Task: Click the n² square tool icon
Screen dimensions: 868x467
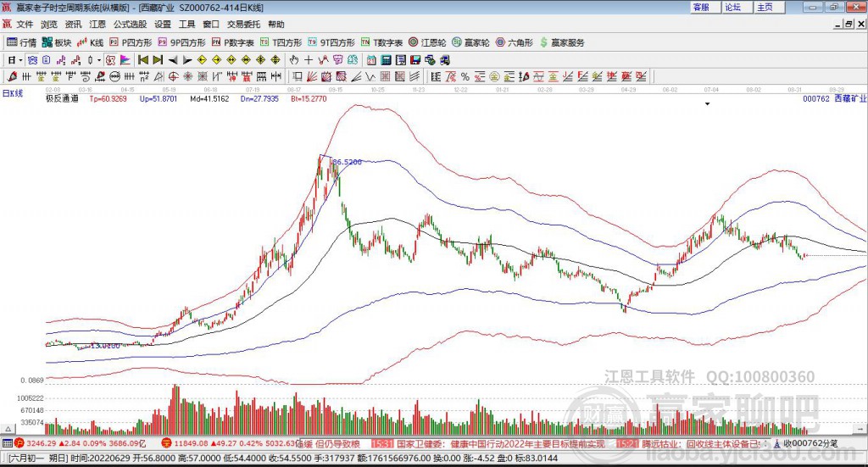Action: (144, 76)
